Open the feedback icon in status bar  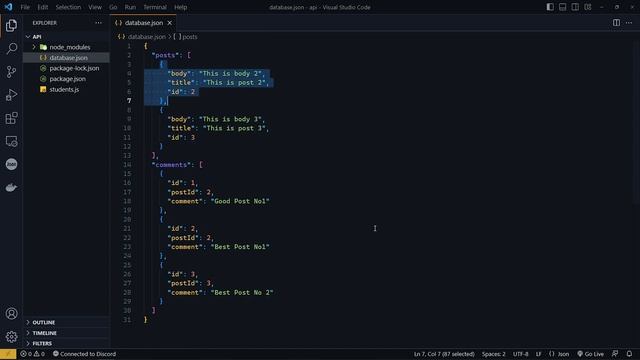click(x=615, y=354)
